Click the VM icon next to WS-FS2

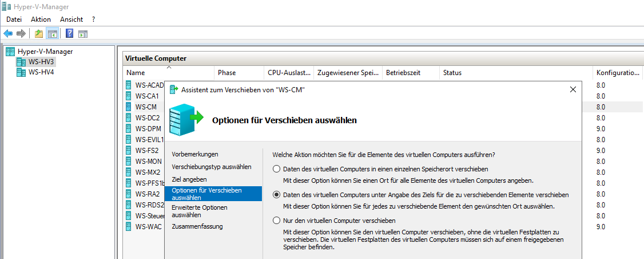click(x=129, y=150)
